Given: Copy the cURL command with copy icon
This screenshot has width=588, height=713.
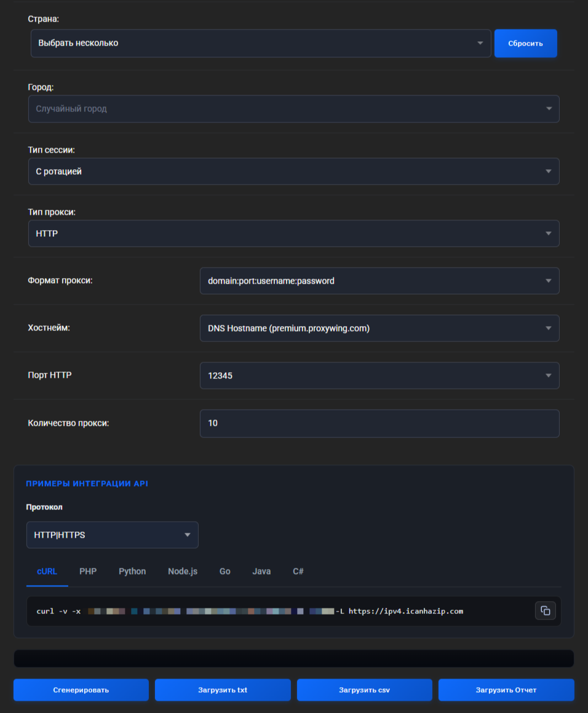Looking at the screenshot, I should click(545, 611).
